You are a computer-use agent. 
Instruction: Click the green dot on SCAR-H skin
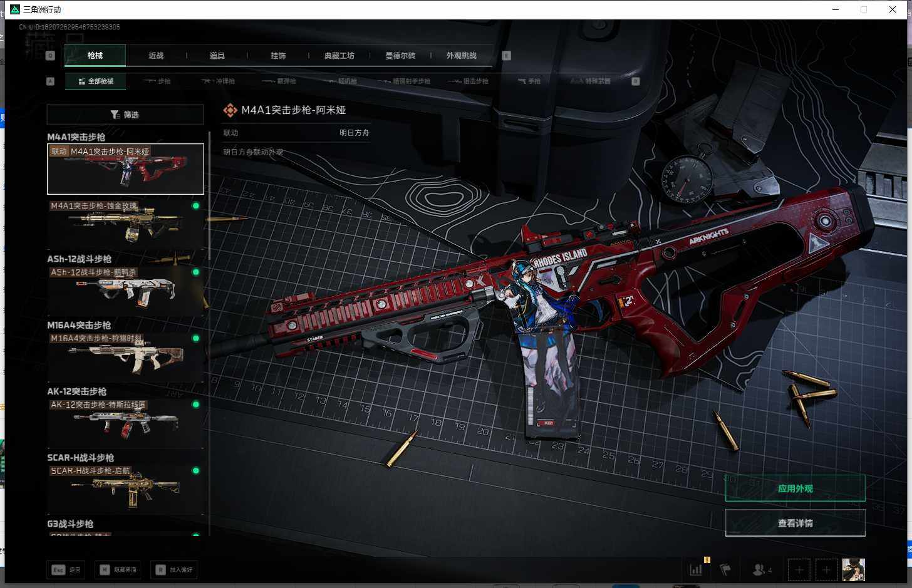point(196,471)
